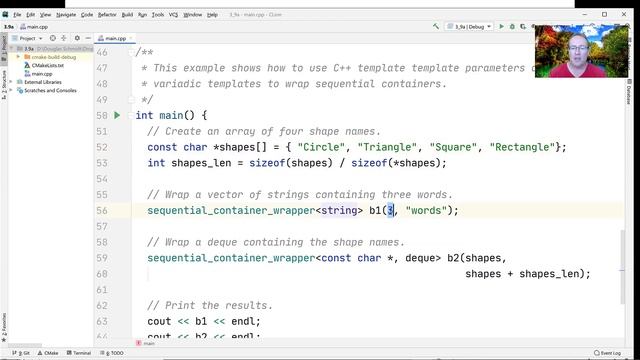
Task: Open the Terminal tool window
Action: [79, 353]
